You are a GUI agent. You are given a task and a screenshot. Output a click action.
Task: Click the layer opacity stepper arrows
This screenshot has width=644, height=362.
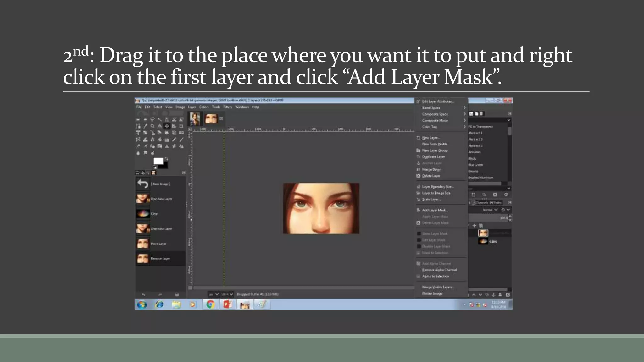[x=510, y=218]
